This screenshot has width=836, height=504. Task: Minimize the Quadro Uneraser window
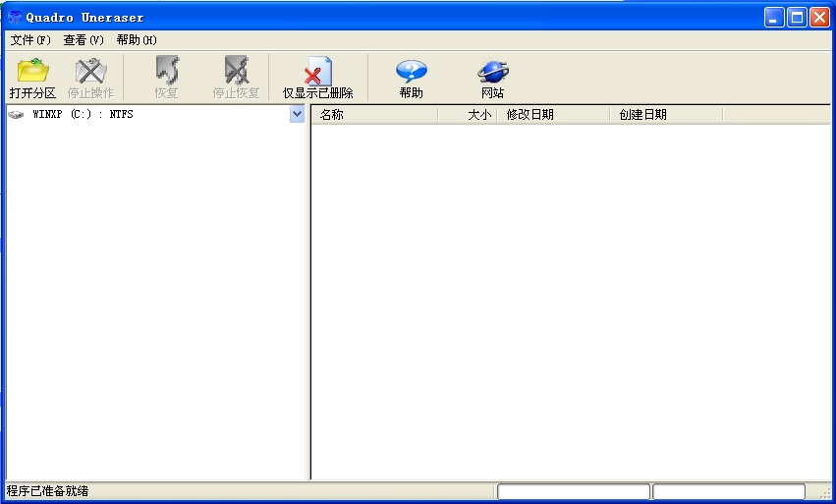(774, 18)
